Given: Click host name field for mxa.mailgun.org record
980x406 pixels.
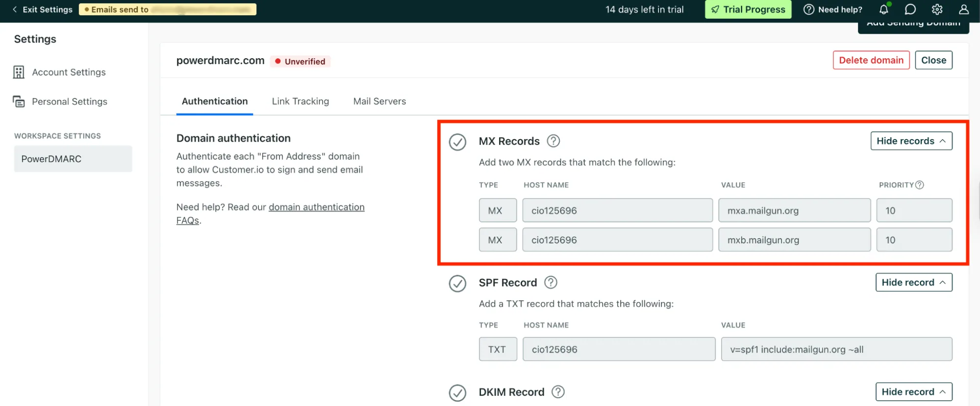Looking at the screenshot, I should click(617, 211).
